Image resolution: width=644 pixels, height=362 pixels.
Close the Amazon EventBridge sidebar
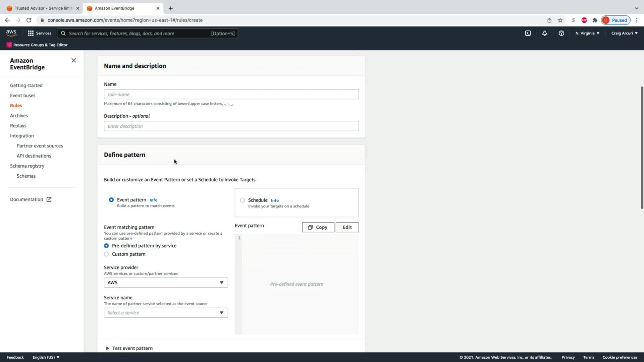[x=74, y=60]
